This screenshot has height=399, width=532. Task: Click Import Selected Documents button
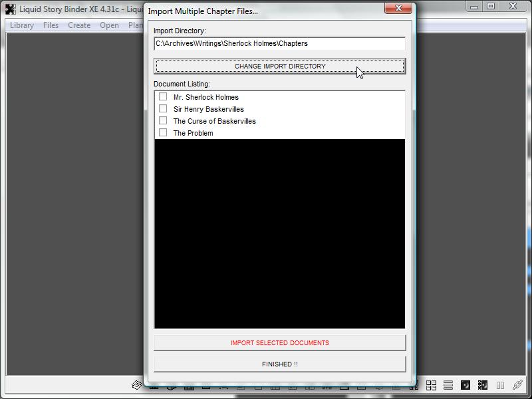point(279,343)
